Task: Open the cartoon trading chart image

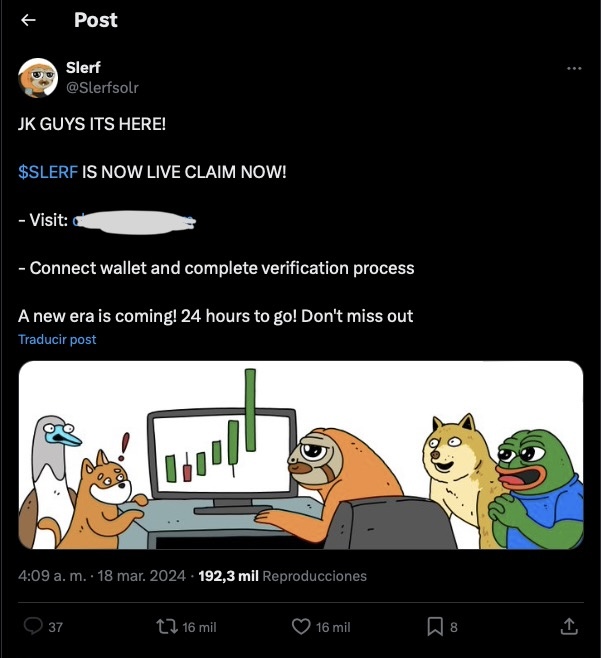Action: [301, 455]
